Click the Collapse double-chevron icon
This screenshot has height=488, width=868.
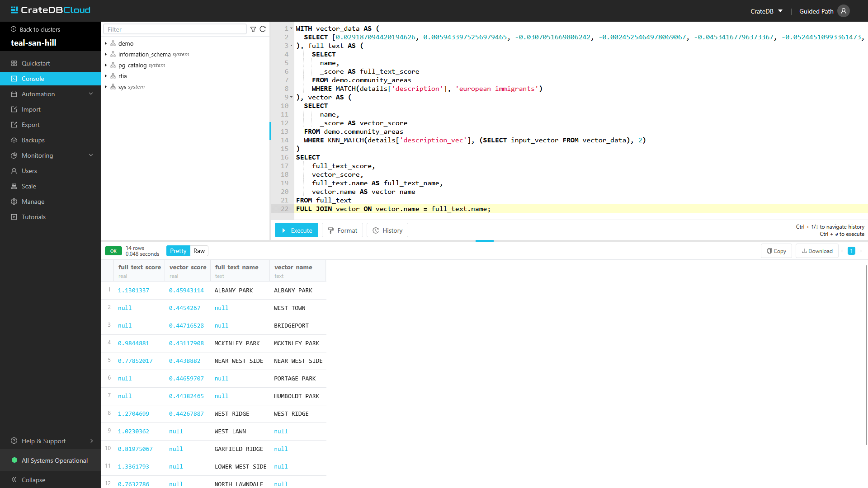tap(14, 480)
